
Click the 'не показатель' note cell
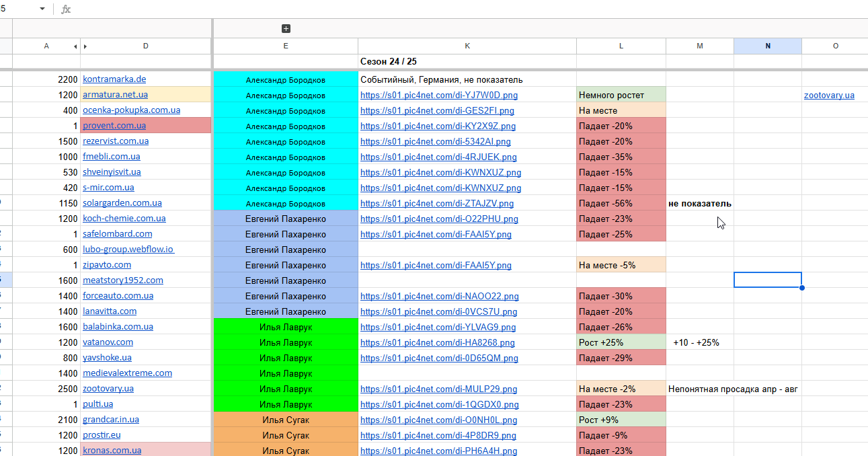700,203
